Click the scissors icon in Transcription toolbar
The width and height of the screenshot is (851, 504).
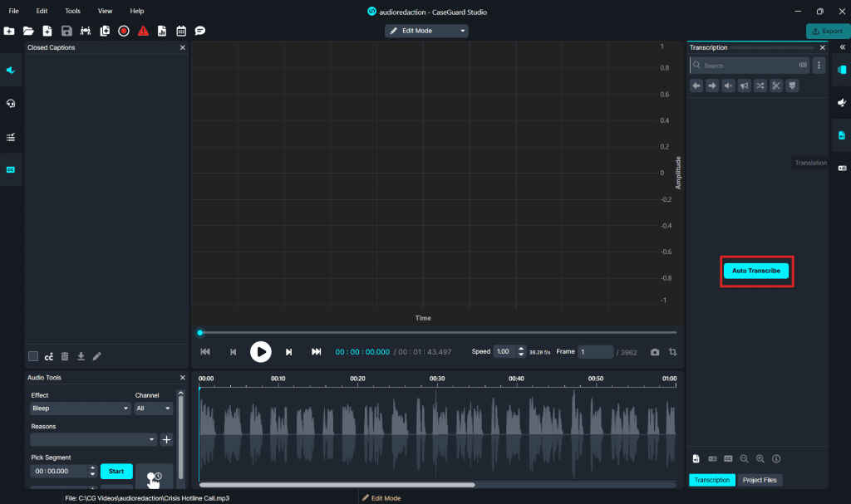click(x=775, y=86)
